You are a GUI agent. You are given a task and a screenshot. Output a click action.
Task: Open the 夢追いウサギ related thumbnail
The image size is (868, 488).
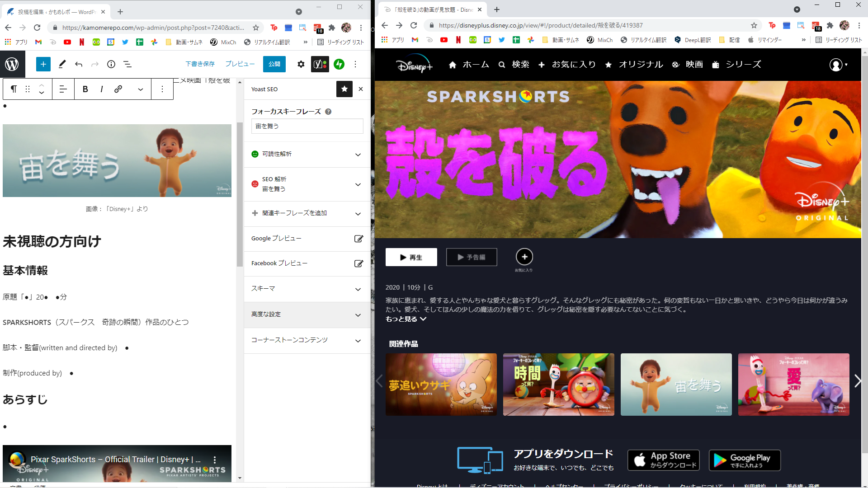[441, 385]
